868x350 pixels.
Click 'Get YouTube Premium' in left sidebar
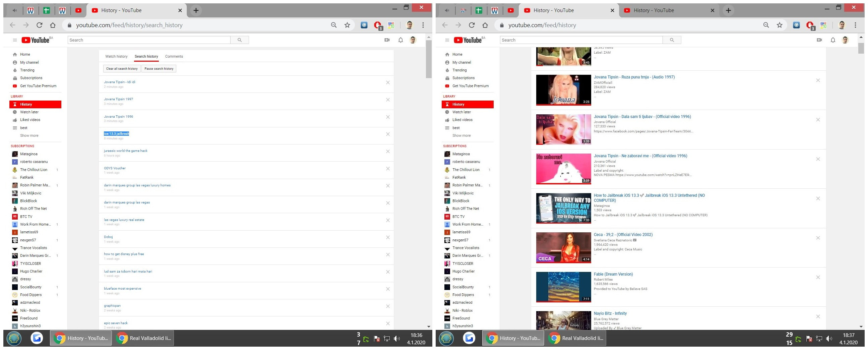tap(38, 86)
